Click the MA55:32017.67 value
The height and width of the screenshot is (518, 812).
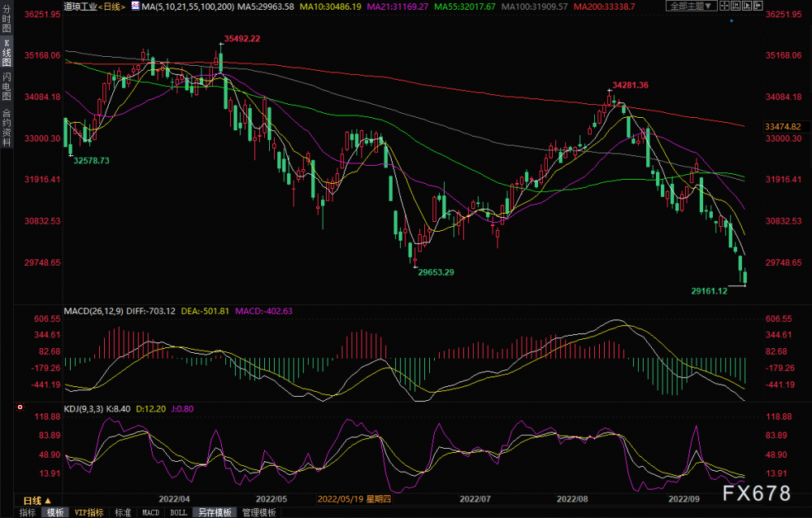465,7
